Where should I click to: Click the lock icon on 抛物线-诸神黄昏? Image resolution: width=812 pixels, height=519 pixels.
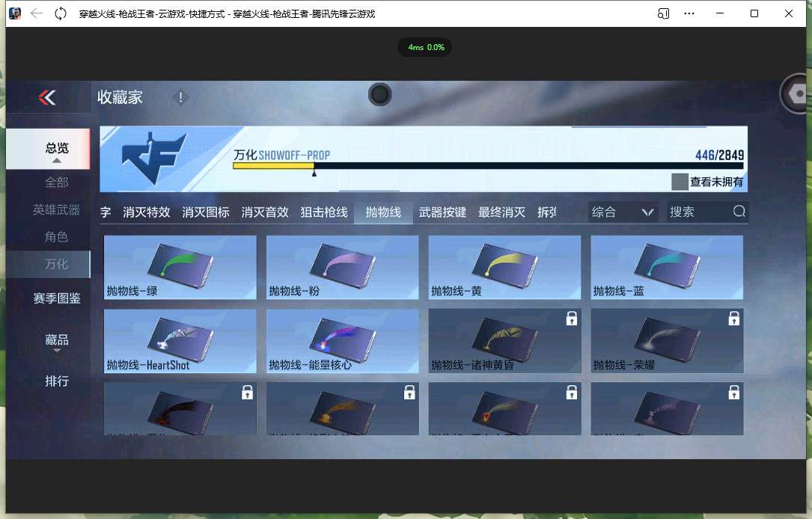pyautogui.click(x=572, y=319)
